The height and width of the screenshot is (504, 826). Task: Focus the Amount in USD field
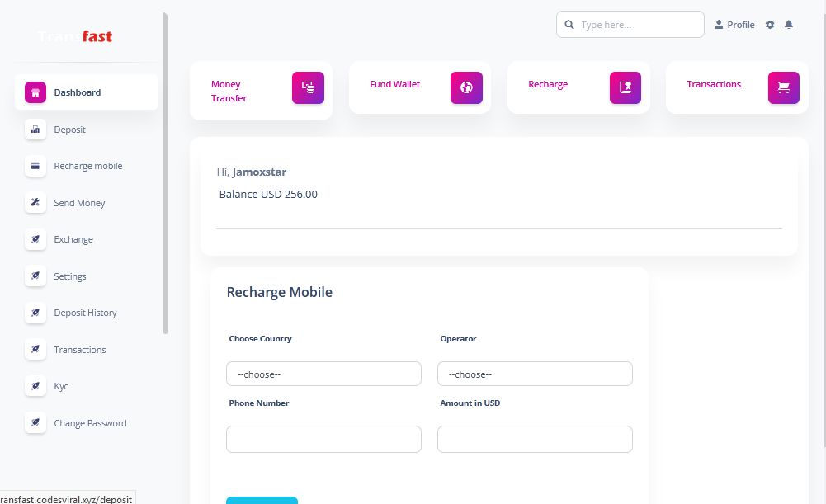click(535, 439)
